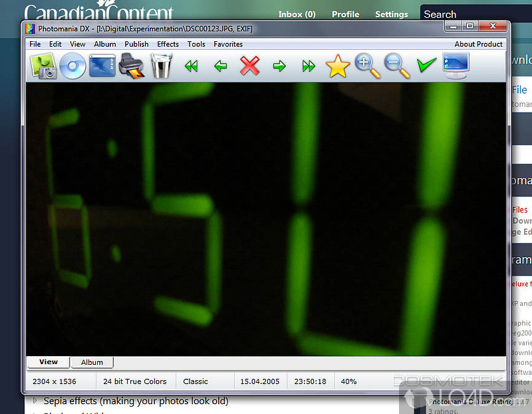Image resolution: width=532 pixels, height=414 pixels.
Task: Close the Photomania DX window
Action: point(493,26)
